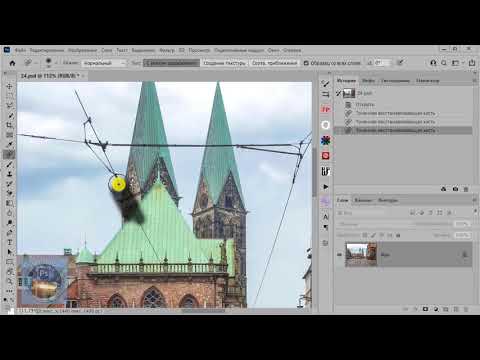Viewport: 480px width, 360px height.
Task: Toggle visibility eye of the background layer
Action: (x=339, y=255)
